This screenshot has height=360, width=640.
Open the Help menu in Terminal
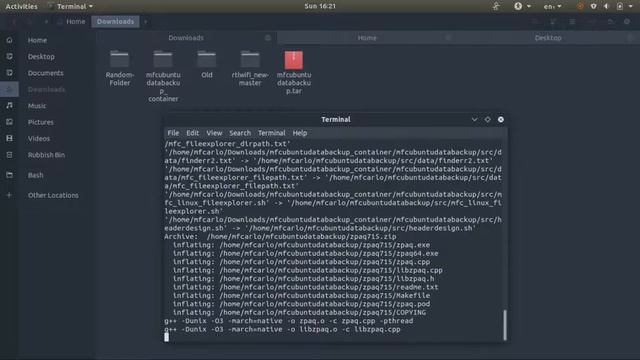tap(300, 133)
